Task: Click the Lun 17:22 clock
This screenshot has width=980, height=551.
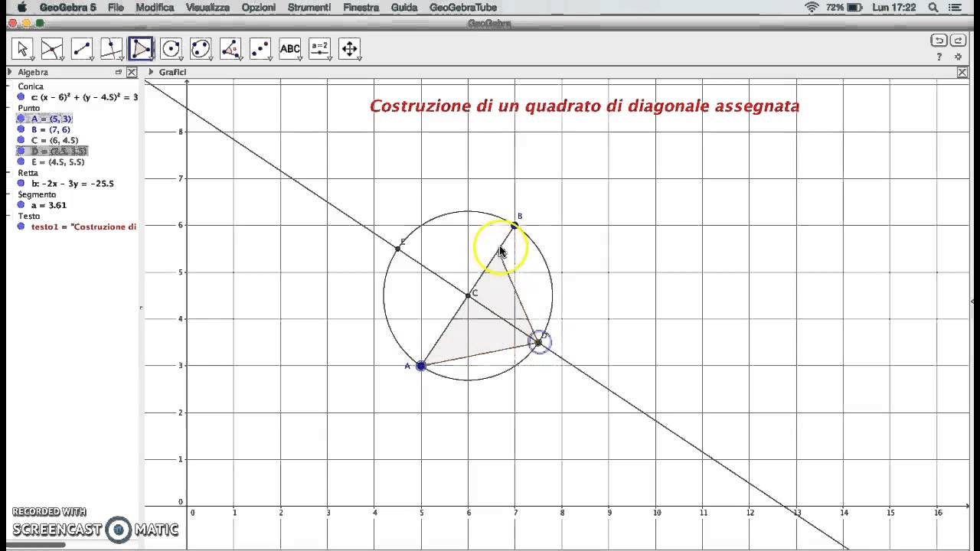Action: click(x=893, y=8)
